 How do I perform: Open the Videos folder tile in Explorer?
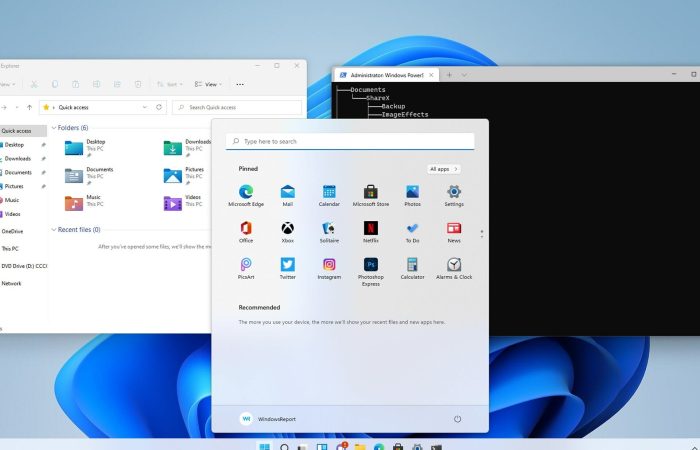(183, 203)
